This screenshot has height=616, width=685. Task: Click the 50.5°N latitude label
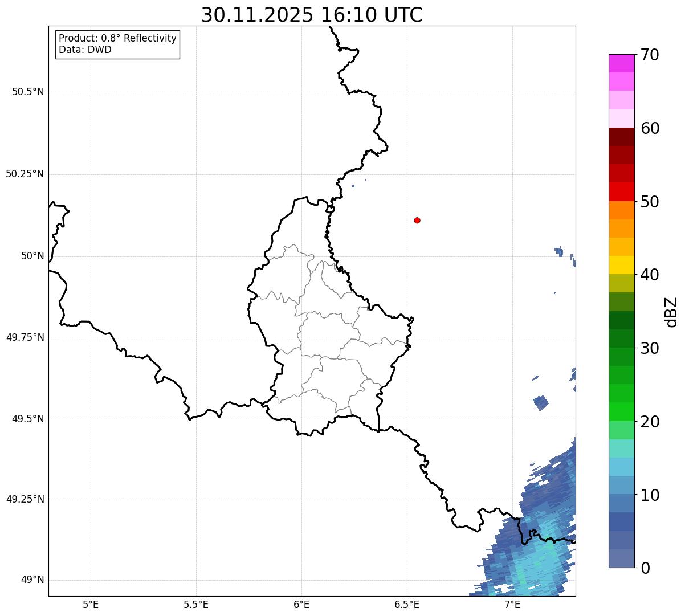coord(28,92)
